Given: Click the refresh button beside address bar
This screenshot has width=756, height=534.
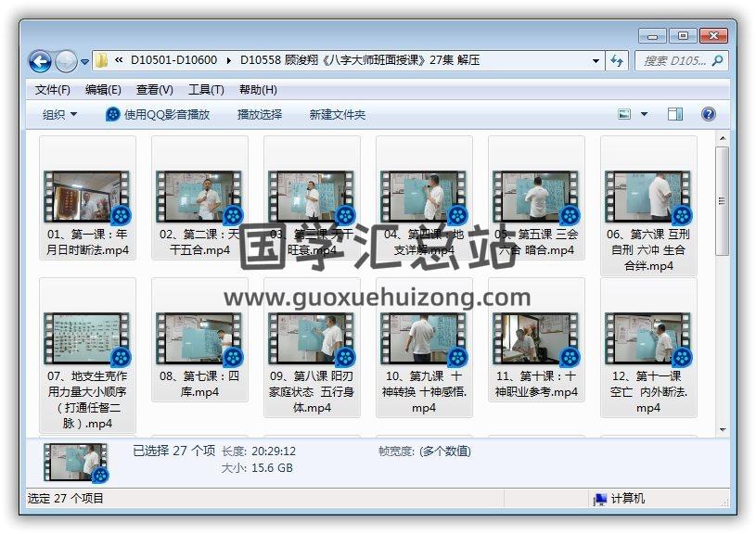Looking at the screenshot, I should coord(618,61).
